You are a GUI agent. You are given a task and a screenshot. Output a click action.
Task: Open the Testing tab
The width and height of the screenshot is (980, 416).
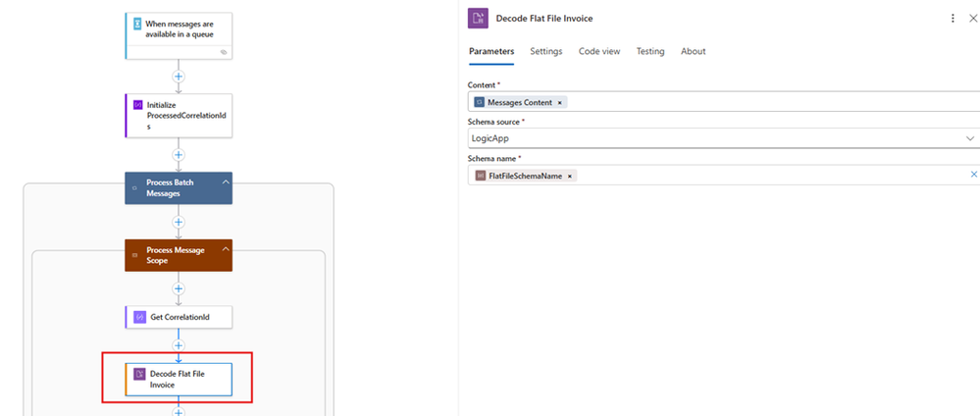coord(649,51)
